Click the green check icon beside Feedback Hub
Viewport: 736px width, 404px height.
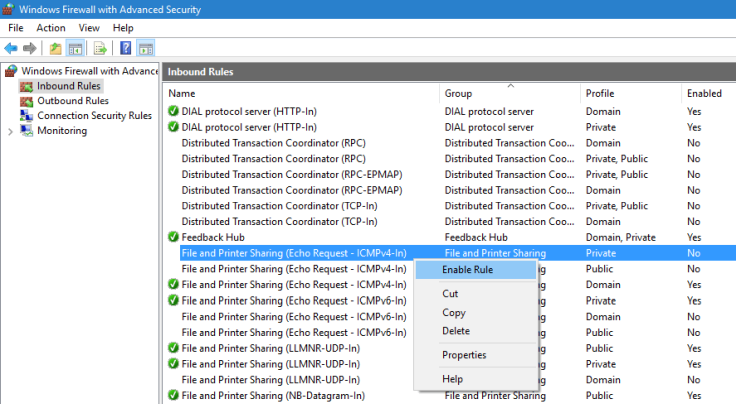point(173,238)
